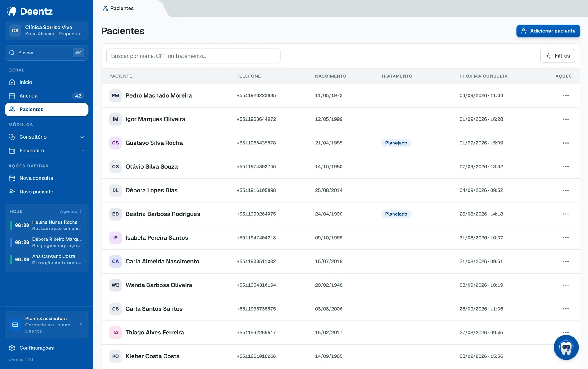The image size is (588, 369).
Task: Open the chatbot assistant floating icon
Action: pyautogui.click(x=566, y=347)
